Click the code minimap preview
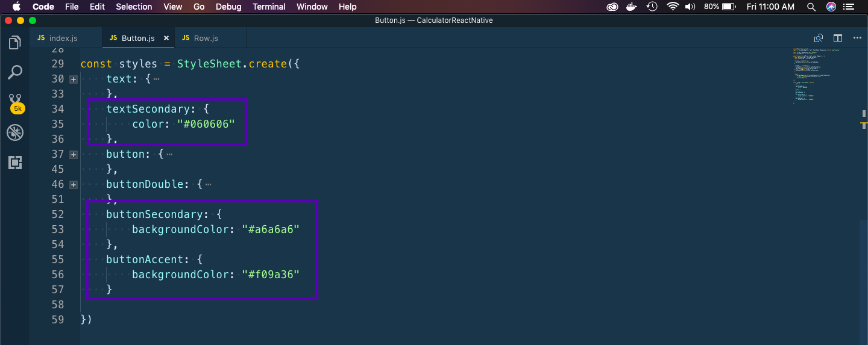The height and width of the screenshot is (345, 868). tap(820, 75)
